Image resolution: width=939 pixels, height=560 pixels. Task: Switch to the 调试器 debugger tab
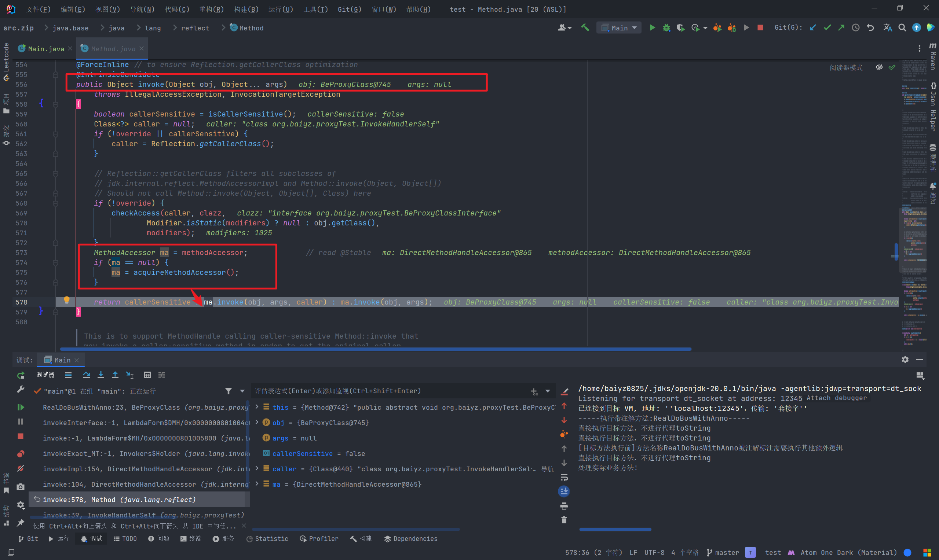click(45, 375)
